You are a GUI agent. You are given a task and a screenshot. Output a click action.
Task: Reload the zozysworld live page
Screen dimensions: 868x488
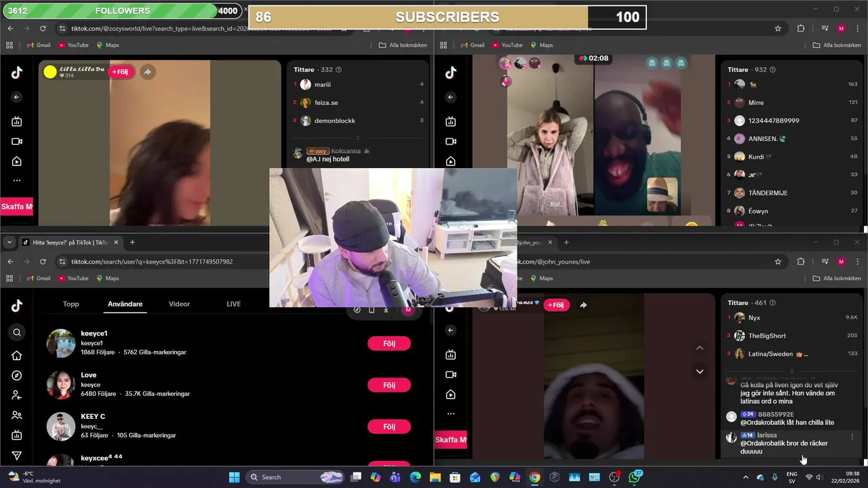[43, 28]
